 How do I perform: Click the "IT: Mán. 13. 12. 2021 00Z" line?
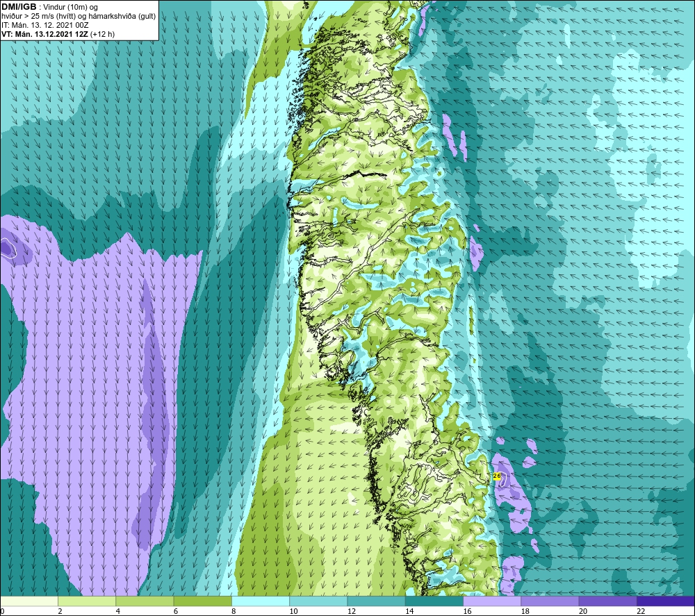click(44, 25)
